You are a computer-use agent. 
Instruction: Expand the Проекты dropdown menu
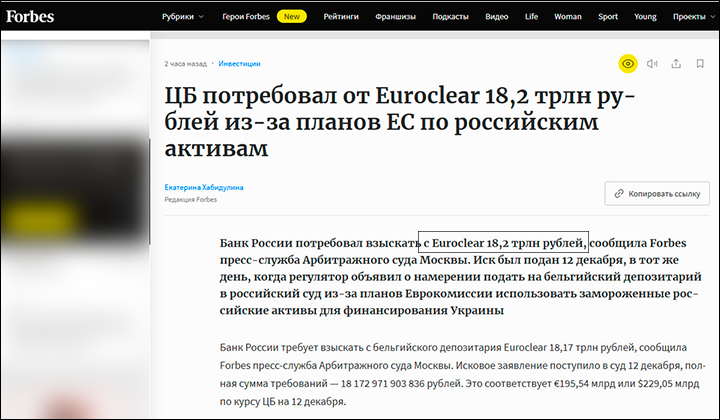693,17
